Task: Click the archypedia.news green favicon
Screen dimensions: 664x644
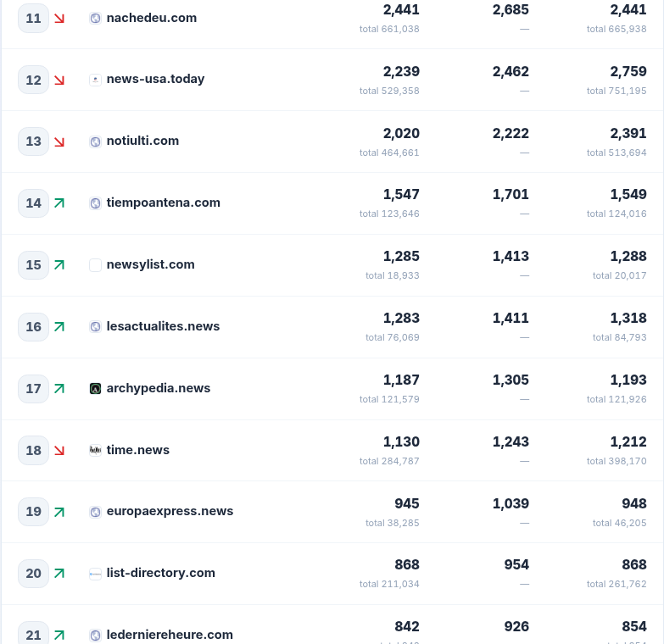Action: click(95, 388)
